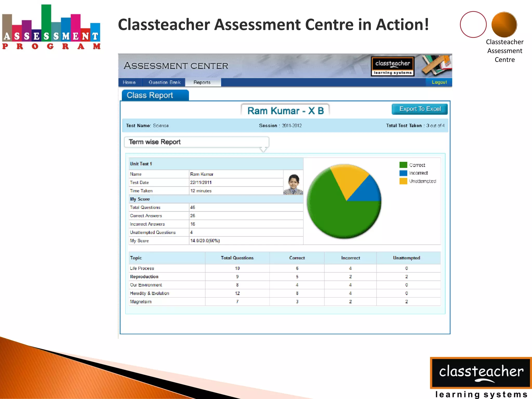This screenshot has width=532, height=399.
Task: Click the Unattempted Questions value 4
Action: click(x=191, y=232)
